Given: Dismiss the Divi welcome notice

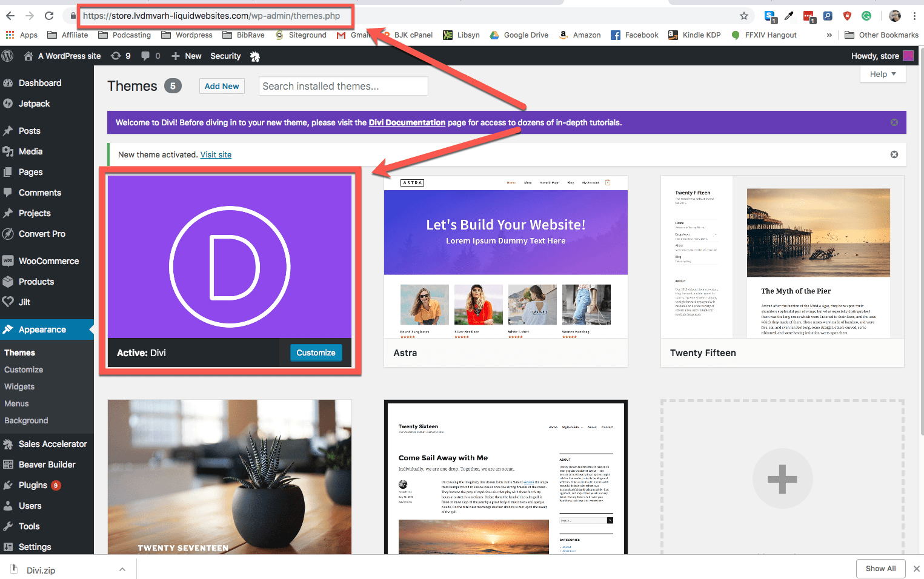Looking at the screenshot, I should pos(894,122).
